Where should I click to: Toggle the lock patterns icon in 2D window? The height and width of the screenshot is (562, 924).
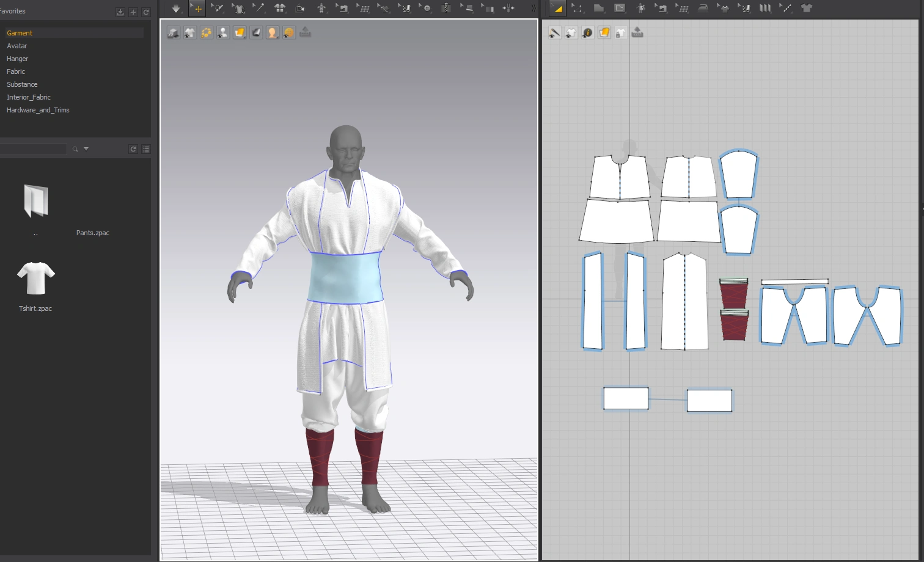pos(621,32)
